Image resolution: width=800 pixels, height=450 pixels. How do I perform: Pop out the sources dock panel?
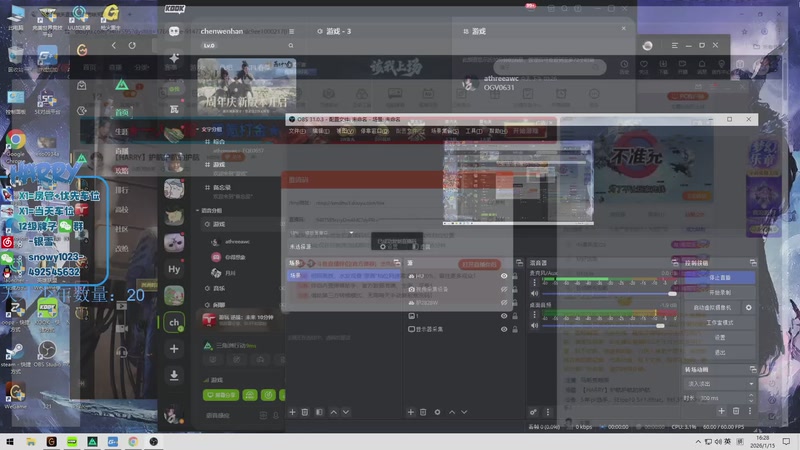tap(519, 263)
